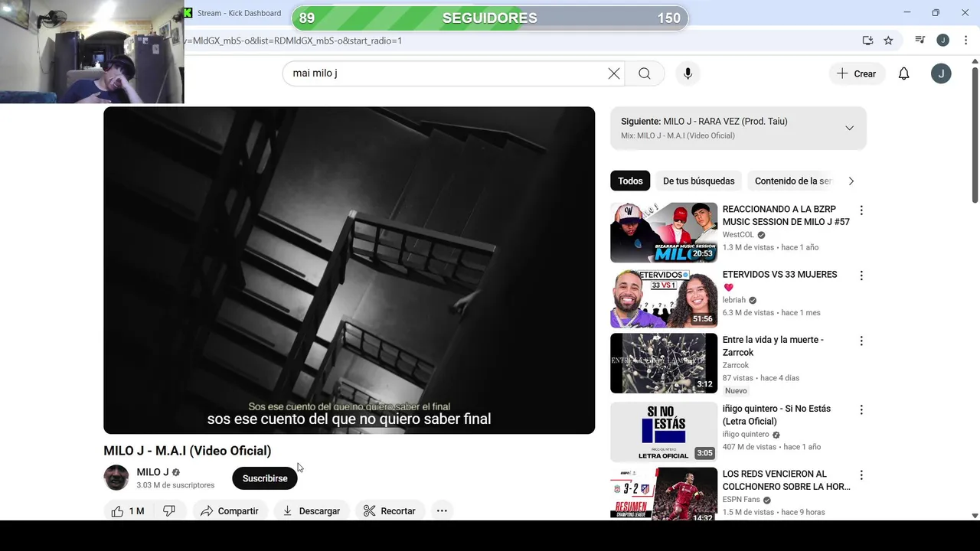Viewport: 980px width, 551px height.
Task: Like the video with thumbs up
Action: coord(128,511)
